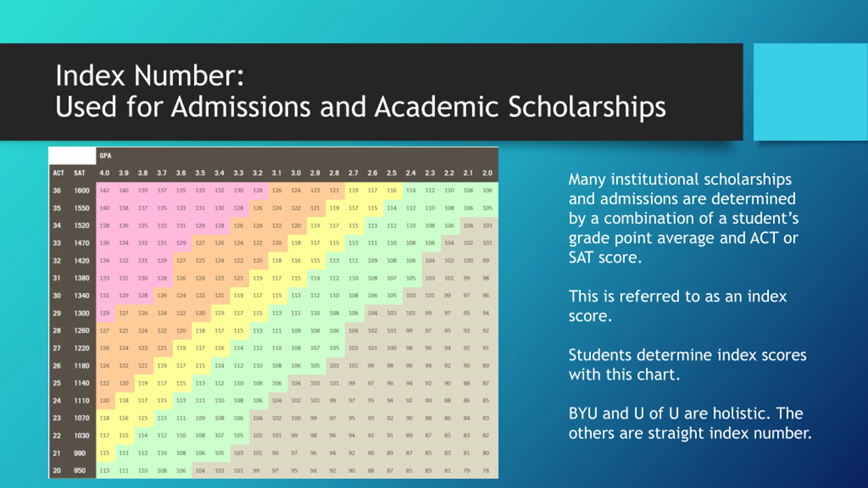Screen dimensions: 868x488
Task: Click the SAT 1600 row label
Action: click(82, 190)
